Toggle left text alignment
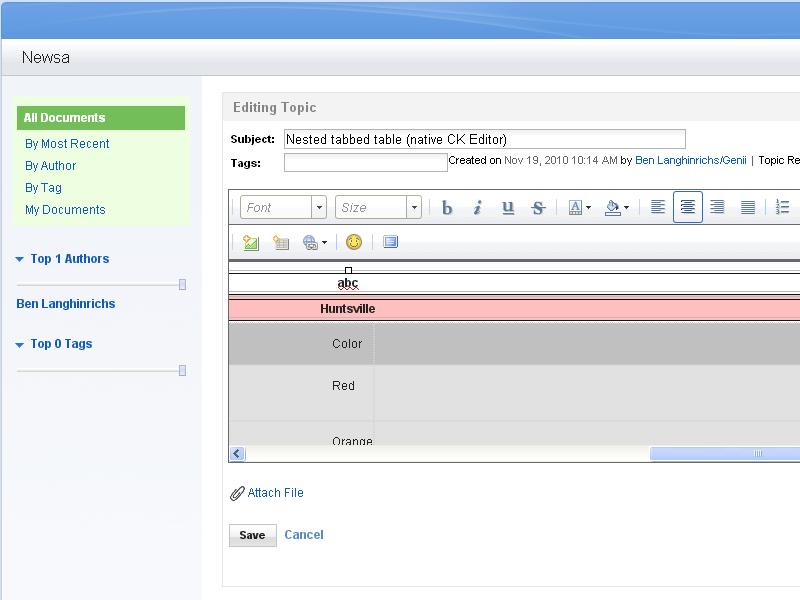Image resolution: width=800 pixels, height=600 pixels. [x=658, y=208]
